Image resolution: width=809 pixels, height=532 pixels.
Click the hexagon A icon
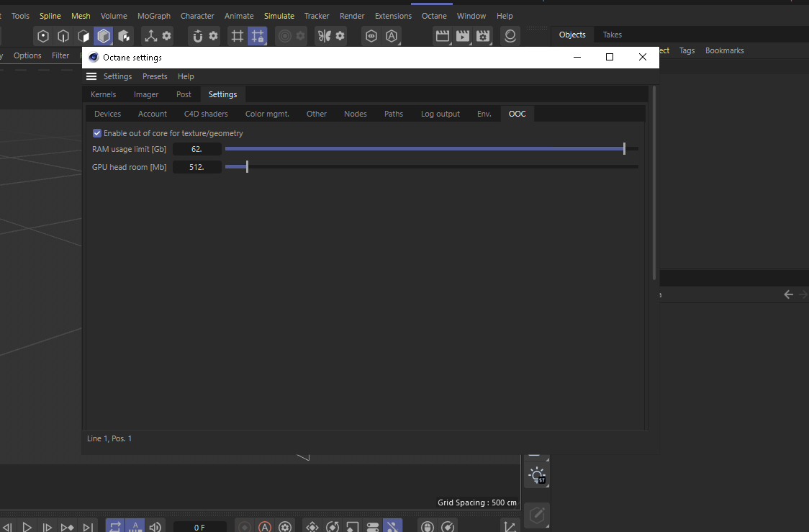[392, 36]
